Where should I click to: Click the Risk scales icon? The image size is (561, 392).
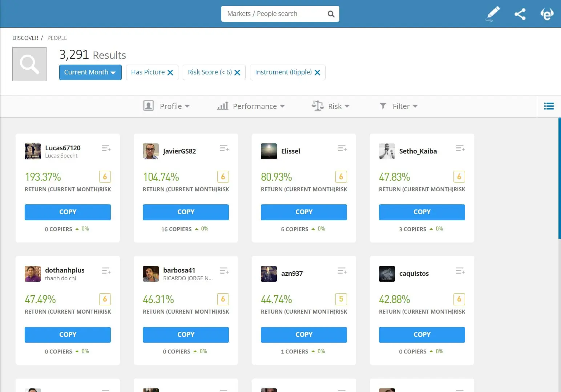tap(317, 106)
